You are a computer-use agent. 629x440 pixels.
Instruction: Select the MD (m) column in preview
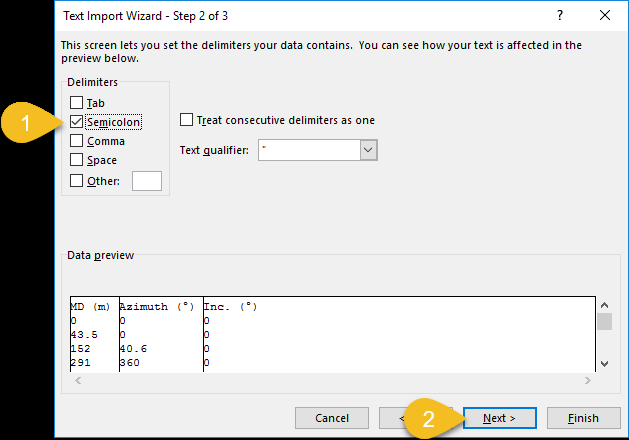92,335
